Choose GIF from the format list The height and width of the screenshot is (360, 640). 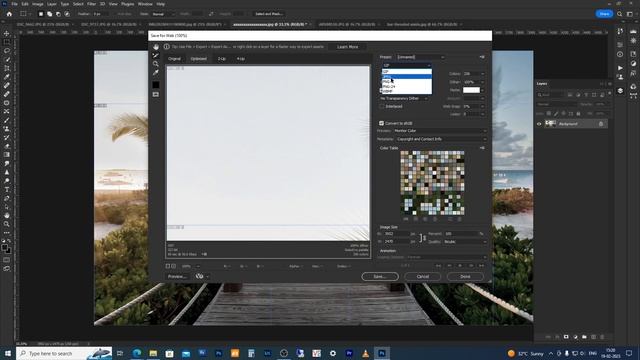(x=407, y=72)
